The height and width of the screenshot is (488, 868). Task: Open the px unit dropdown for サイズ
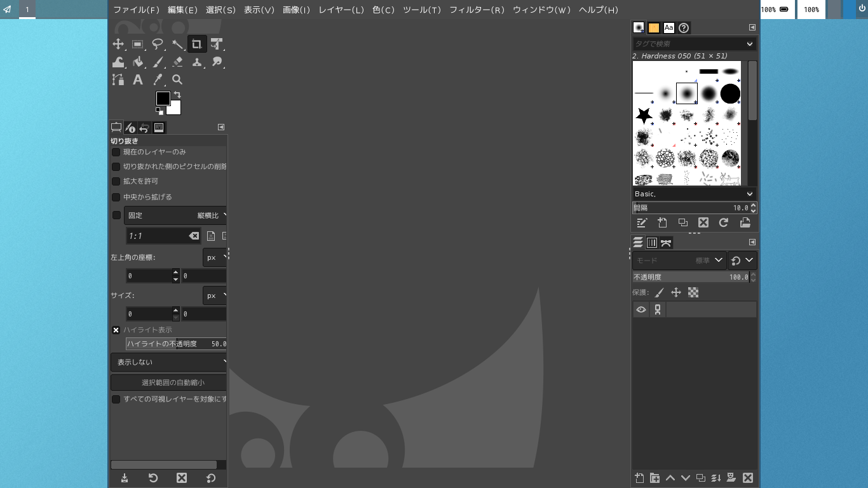(216, 295)
